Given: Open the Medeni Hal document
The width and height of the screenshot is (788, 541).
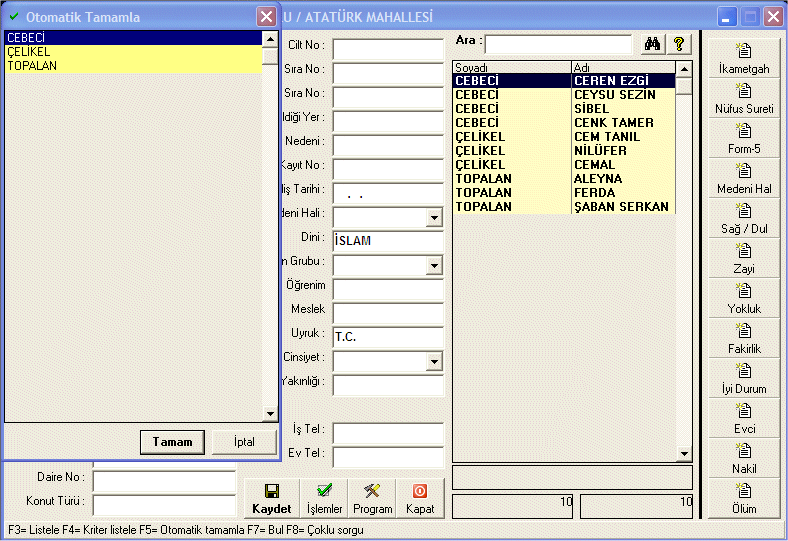Looking at the screenshot, I should point(744,178).
